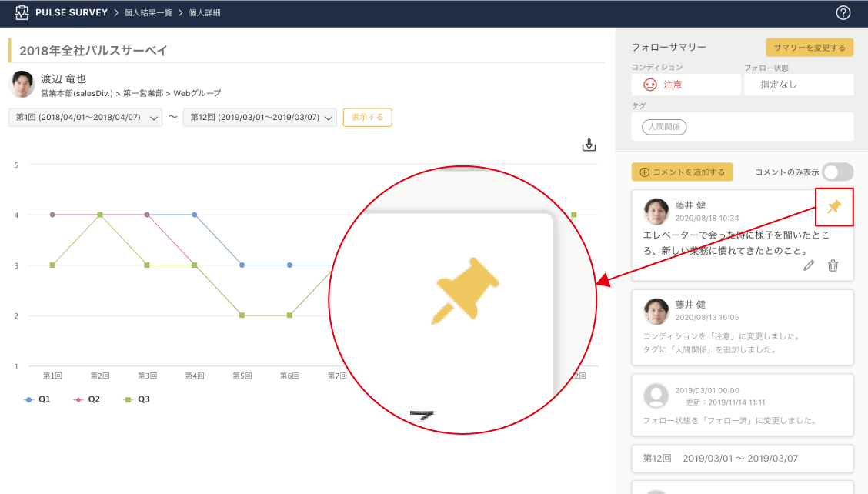868x494 pixels.
Task: Click the 表示する button
Action: (x=367, y=117)
